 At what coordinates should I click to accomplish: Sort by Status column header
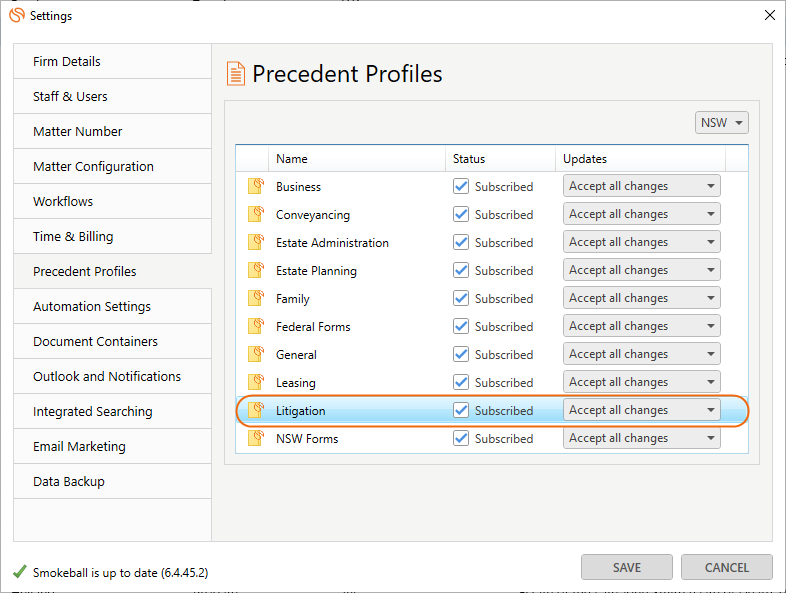click(500, 159)
